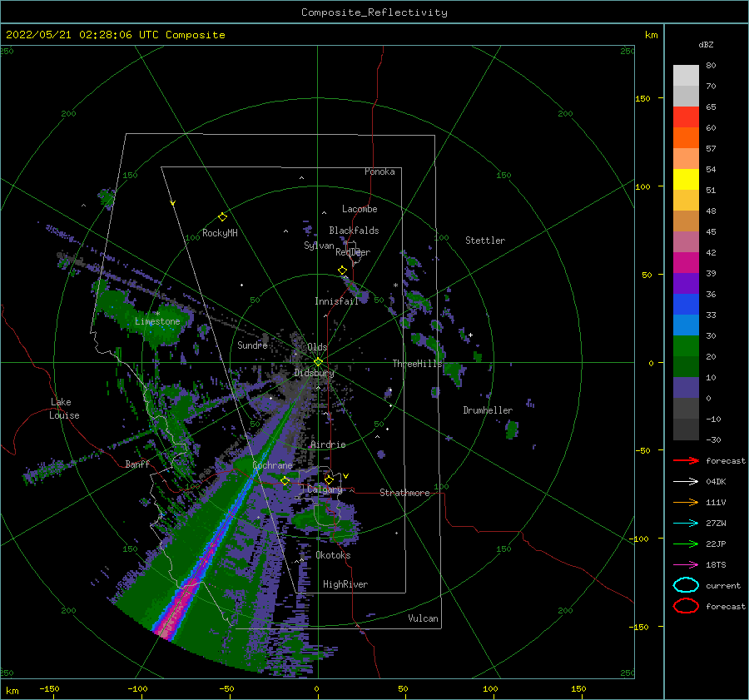Click the 60 dBZ orange swatch

point(686,137)
